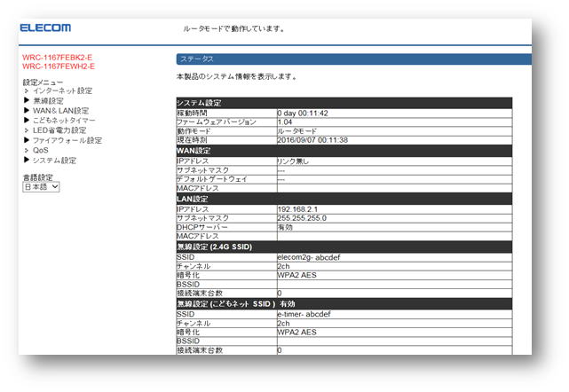The image size is (569, 392).
Task: Click SSID value elecom2g- abcdef
Action: (309, 257)
